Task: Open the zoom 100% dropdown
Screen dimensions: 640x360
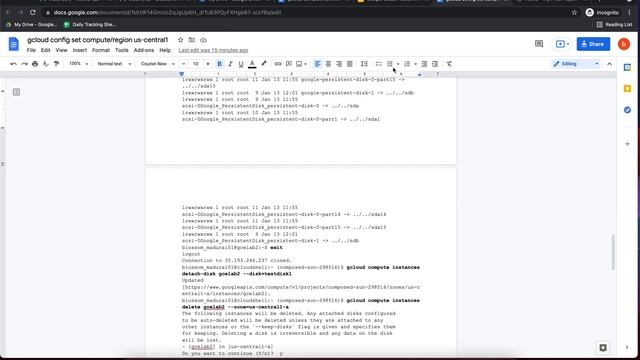Action: (78, 64)
